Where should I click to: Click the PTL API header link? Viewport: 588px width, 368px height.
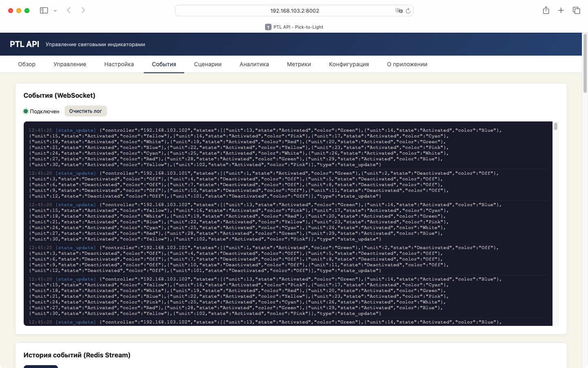(x=24, y=44)
